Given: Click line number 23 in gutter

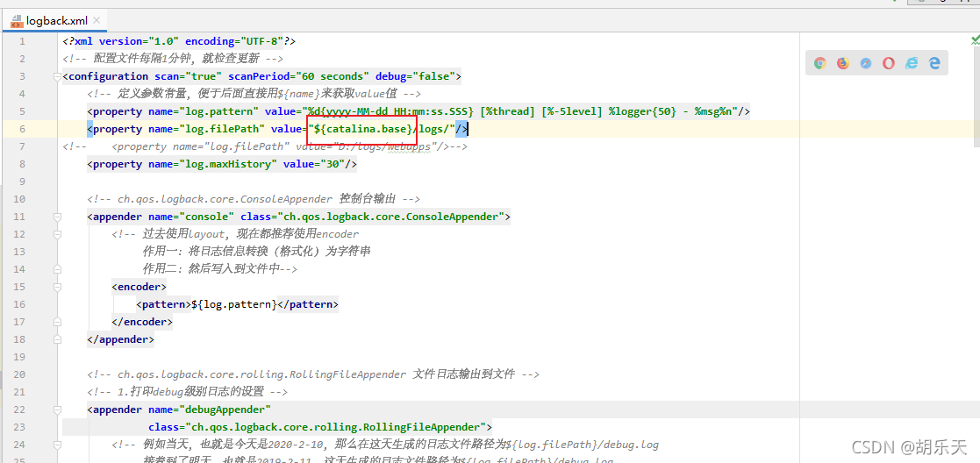Looking at the screenshot, I should pyautogui.click(x=19, y=427).
